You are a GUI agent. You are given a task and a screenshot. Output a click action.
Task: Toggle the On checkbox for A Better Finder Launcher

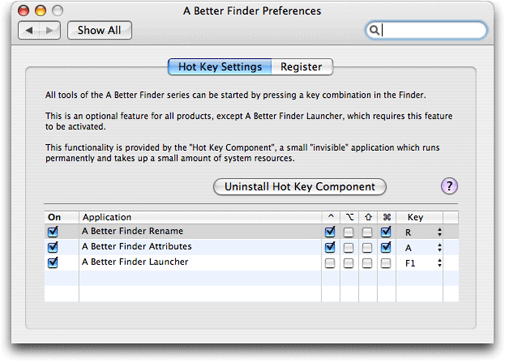[53, 262]
